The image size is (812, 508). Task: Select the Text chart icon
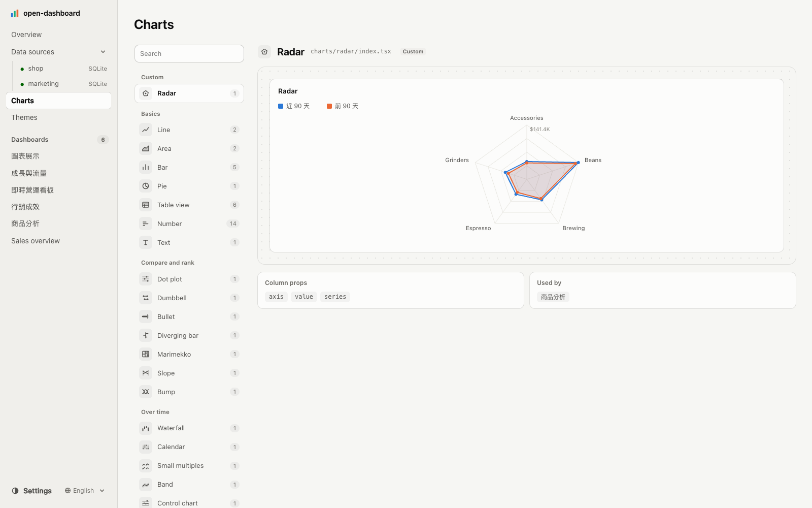(x=146, y=242)
